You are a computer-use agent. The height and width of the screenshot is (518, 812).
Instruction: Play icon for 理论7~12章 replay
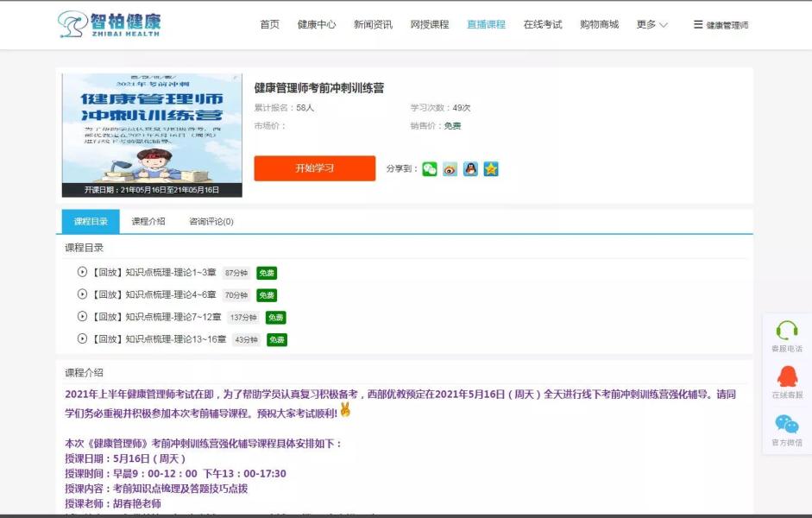[x=82, y=317]
